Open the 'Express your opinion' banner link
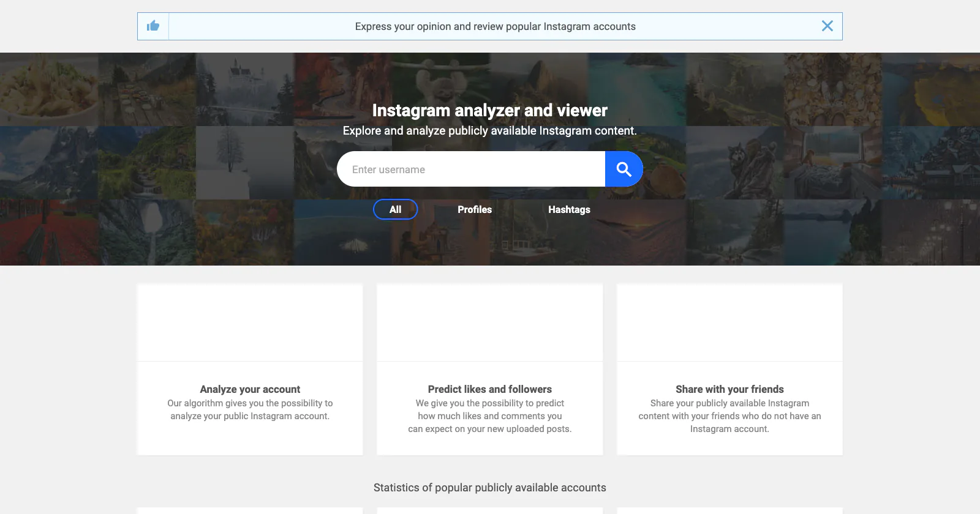The height and width of the screenshot is (514, 980). (495, 26)
